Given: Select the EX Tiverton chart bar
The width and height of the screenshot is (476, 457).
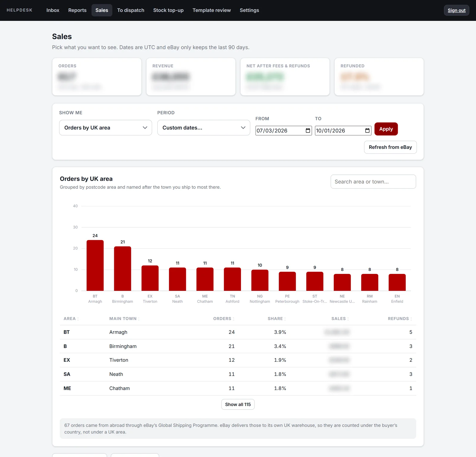Looking at the screenshot, I should click(150, 278).
